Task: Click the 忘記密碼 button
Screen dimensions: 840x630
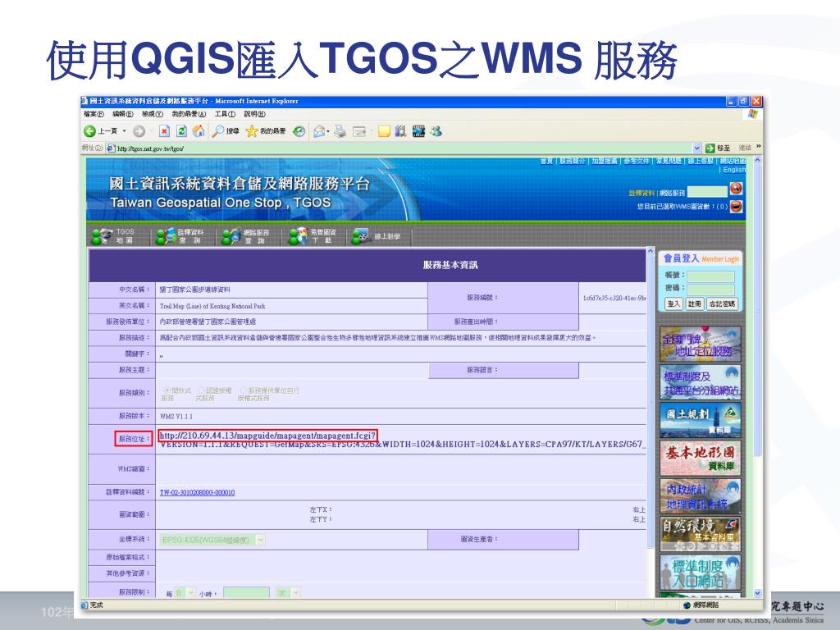Action: (x=722, y=304)
